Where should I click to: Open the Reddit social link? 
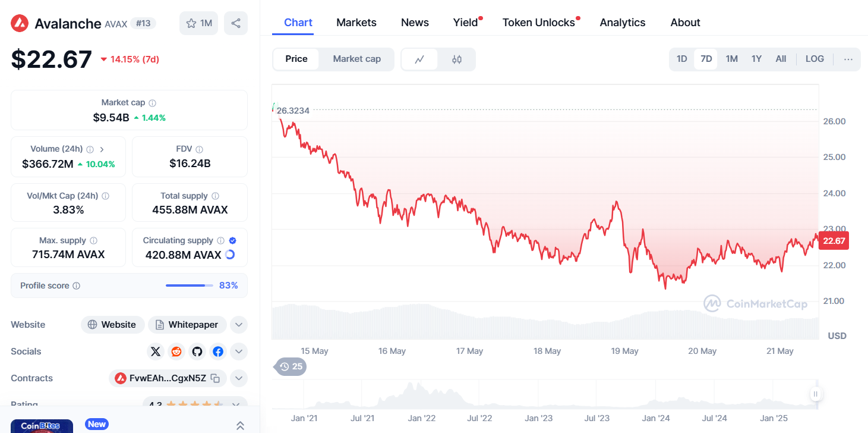coord(176,352)
